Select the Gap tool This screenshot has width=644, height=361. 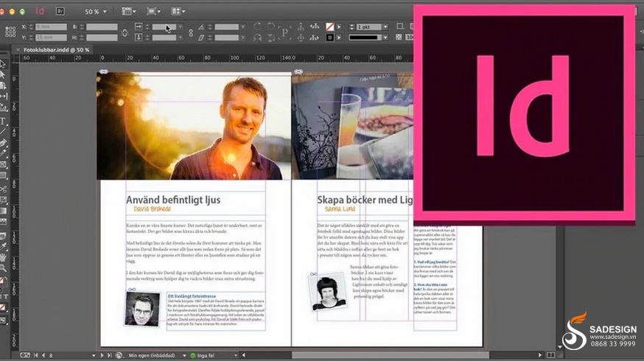3,96
